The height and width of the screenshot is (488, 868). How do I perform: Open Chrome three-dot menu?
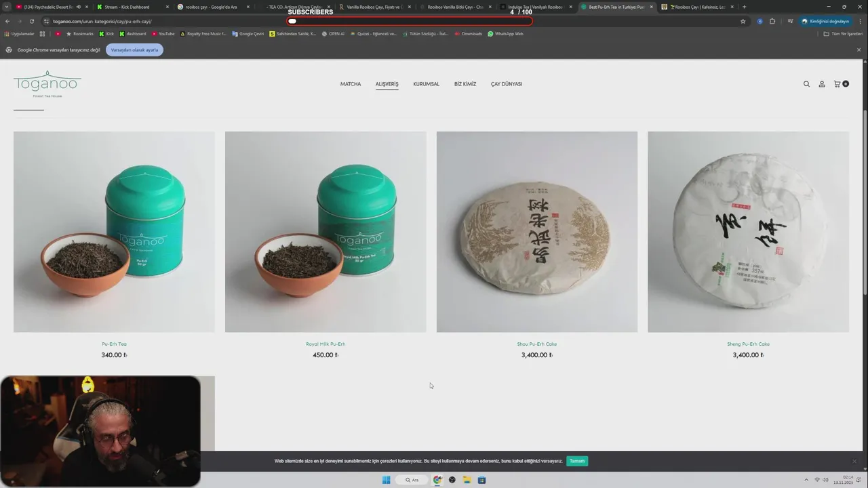pos(859,21)
